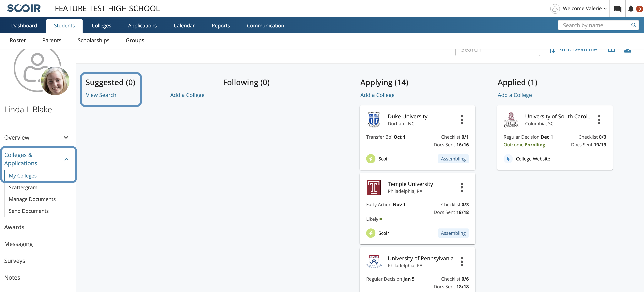Open University of South Carolina options menu
Screen dimensions: 644x292
[599, 120]
